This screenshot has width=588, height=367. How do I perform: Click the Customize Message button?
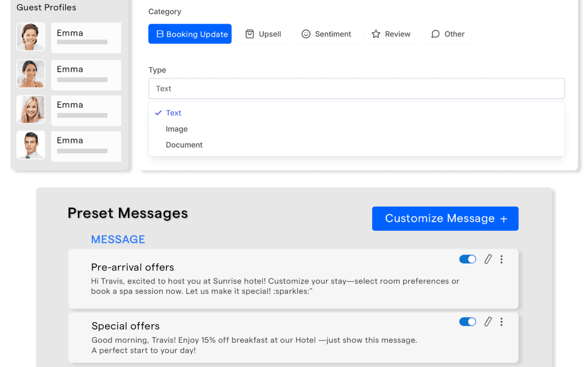tap(445, 219)
